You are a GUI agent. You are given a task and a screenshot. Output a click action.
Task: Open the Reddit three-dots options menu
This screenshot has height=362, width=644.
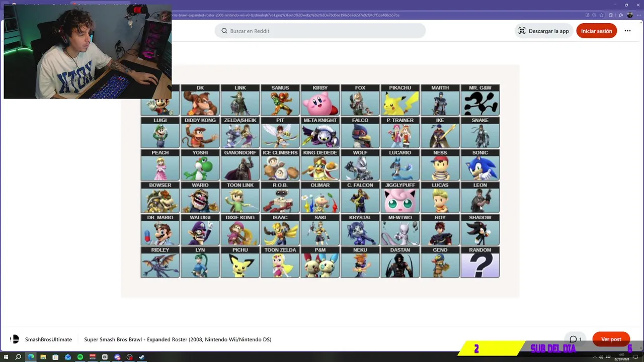pos(627,31)
